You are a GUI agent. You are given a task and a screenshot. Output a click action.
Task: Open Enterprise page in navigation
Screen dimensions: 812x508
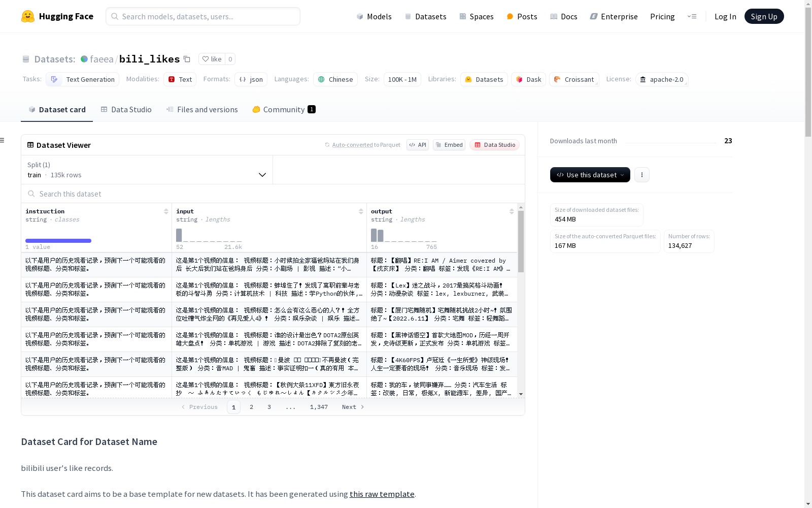(614, 16)
